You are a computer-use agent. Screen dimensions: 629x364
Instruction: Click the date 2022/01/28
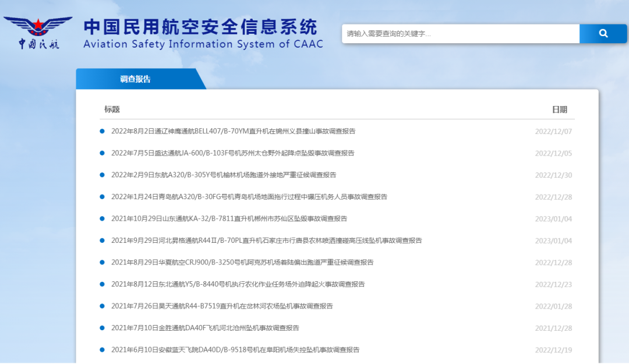point(554,306)
